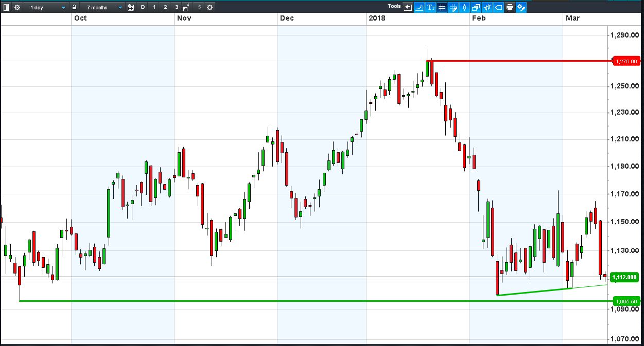Open chart settings gear beside the 1 day interval
This screenshot has height=346, width=644.
coord(18,7)
